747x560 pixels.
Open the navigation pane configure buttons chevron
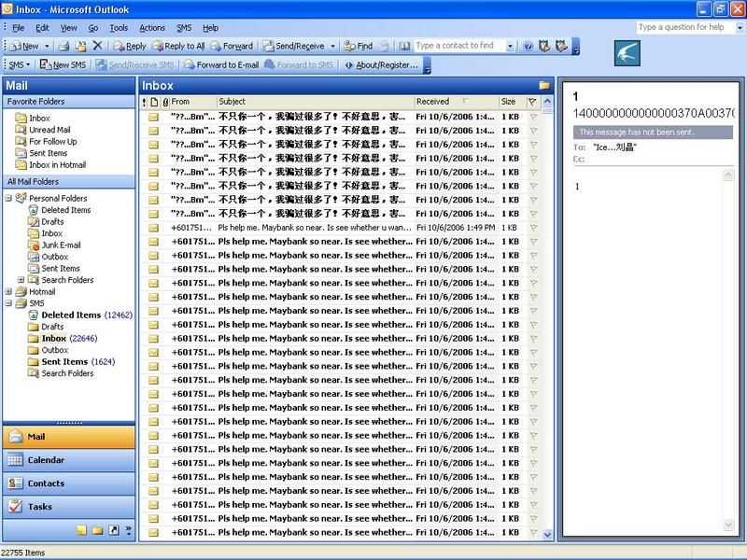pyautogui.click(x=129, y=530)
